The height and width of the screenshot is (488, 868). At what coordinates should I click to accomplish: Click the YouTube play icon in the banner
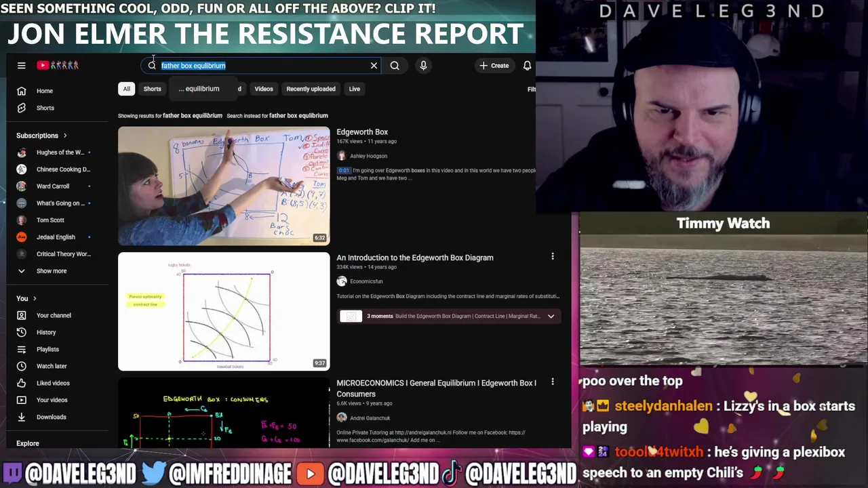pyautogui.click(x=311, y=473)
